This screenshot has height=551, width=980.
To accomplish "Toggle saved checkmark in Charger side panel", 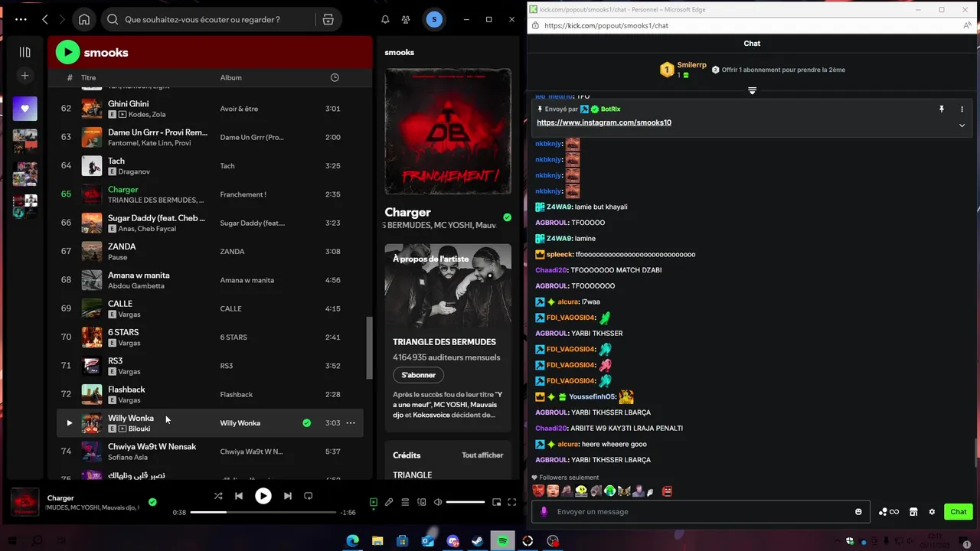I will pos(507,217).
